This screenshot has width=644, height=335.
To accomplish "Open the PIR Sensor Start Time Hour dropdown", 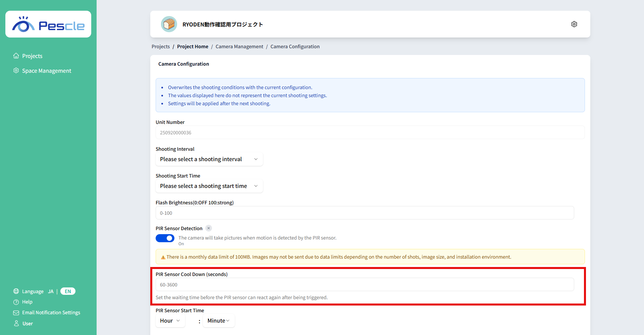I will (170, 321).
